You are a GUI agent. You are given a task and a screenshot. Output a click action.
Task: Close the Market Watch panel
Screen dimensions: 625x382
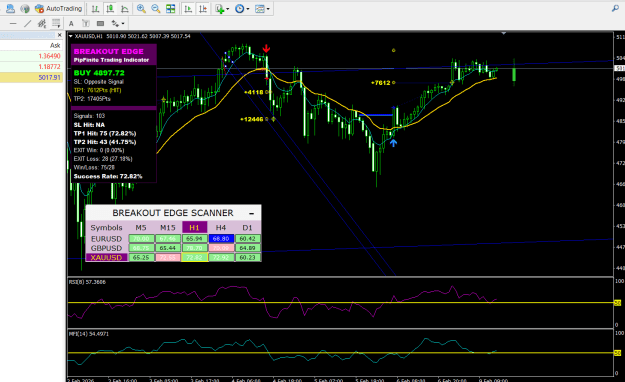coord(60,35)
